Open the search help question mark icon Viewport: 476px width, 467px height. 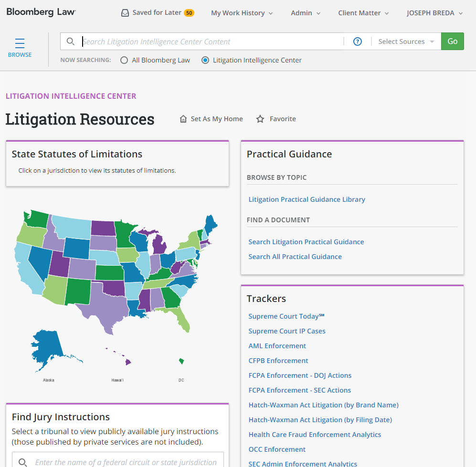357,42
